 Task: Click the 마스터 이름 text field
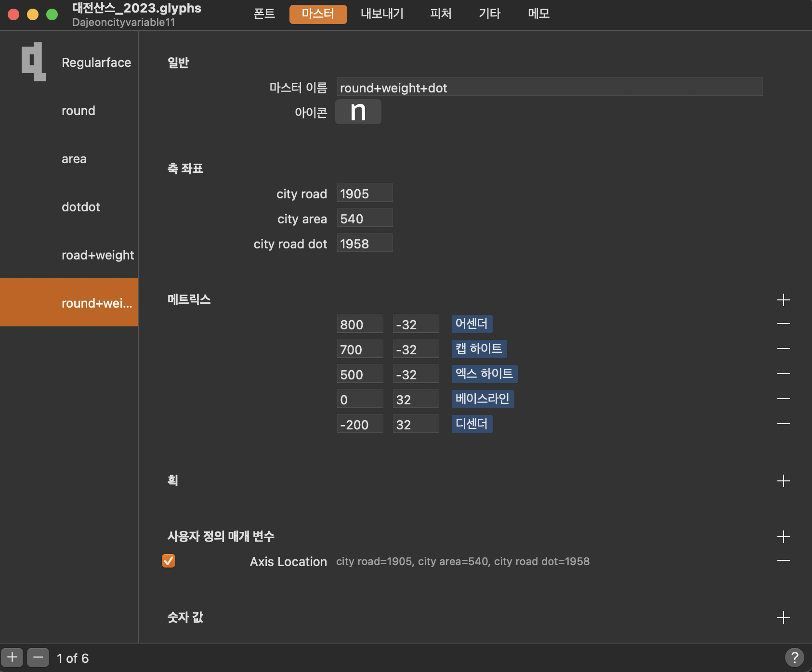(x=549, y=87)
